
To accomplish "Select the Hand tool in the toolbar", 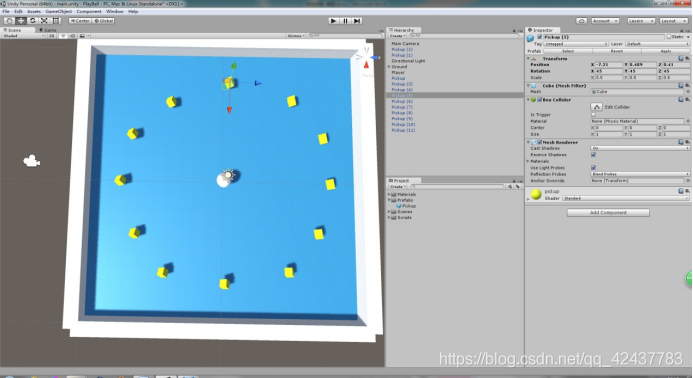I will (9, 21).
